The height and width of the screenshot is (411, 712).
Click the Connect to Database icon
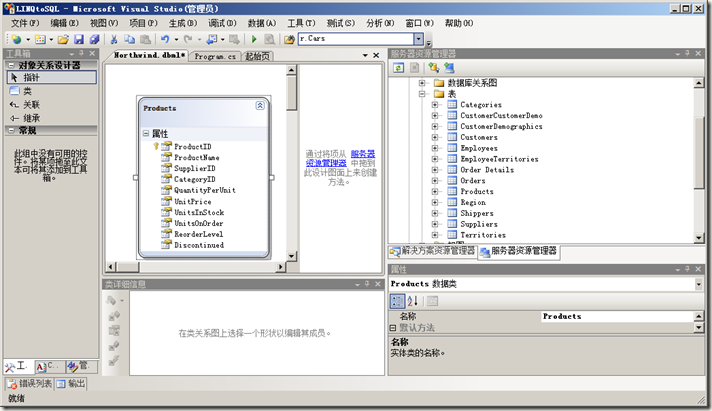(x=434, y=68)
